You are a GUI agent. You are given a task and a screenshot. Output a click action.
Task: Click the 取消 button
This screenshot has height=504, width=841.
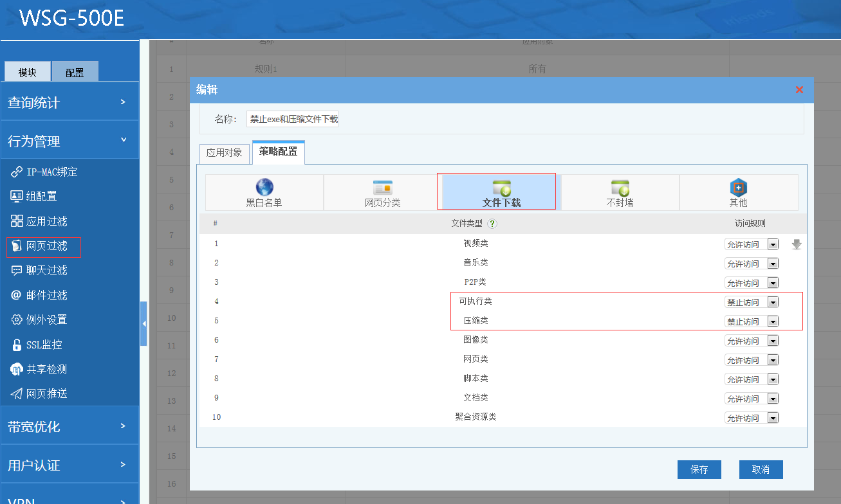click(761, 469)
